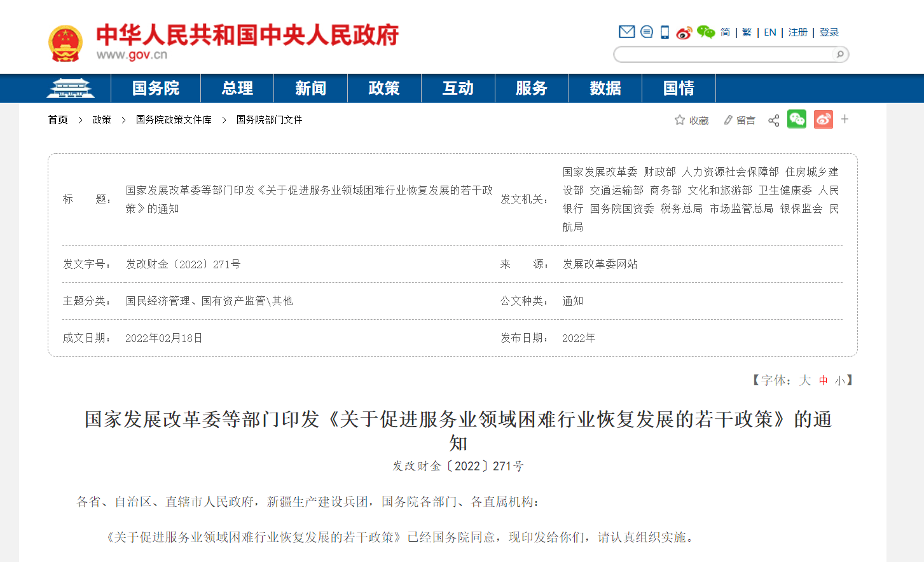Go to 国务院政策文件库 breadcrumb link
Screen dimensions: 924x562
click(174, 120)
